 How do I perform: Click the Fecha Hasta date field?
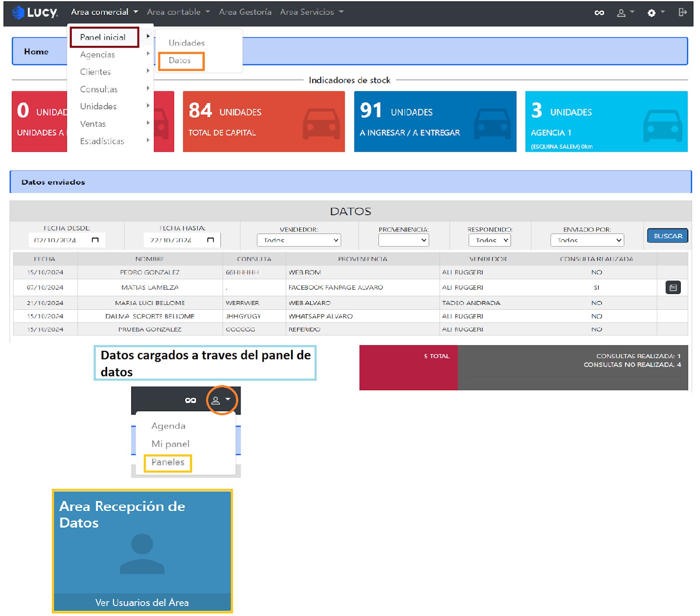tap(182, 240)
